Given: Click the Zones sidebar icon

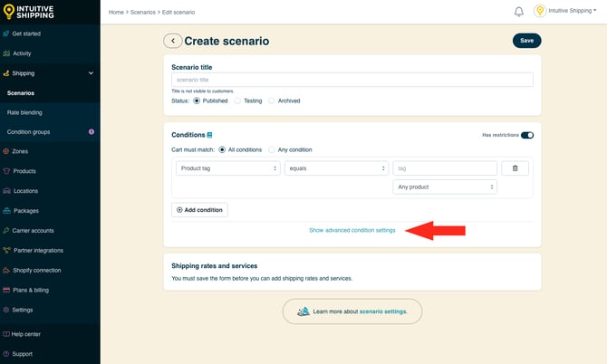Looking at the screenshot, I should point(5,151).
